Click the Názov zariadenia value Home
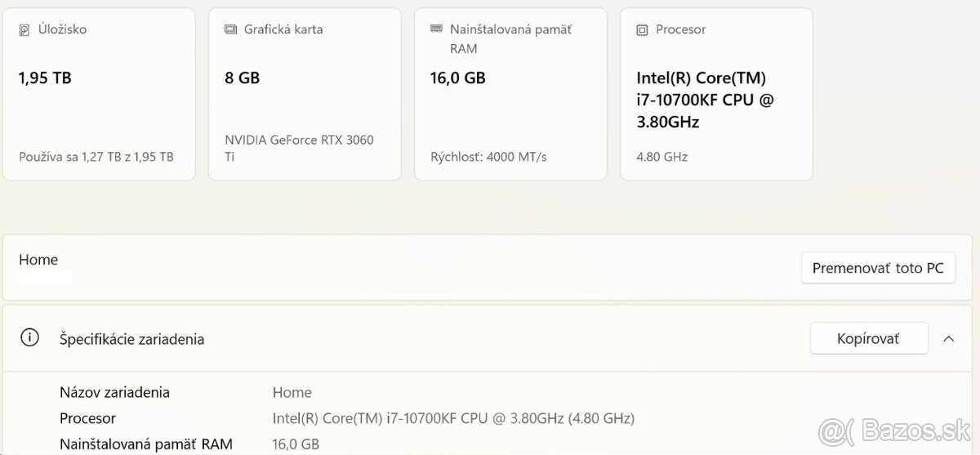This screenshot has height=455, width=980. pos(292,392)
